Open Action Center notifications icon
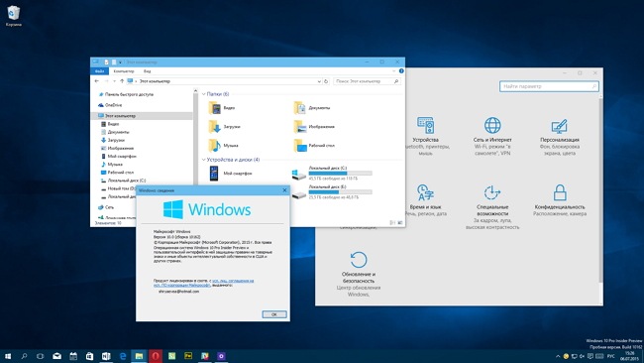The height and width of the screenshot is (363, 644). click(x=590, y=356)
